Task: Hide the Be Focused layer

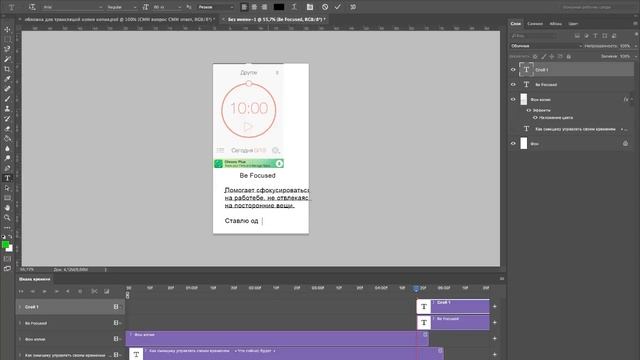Action: tap(513, 84)
